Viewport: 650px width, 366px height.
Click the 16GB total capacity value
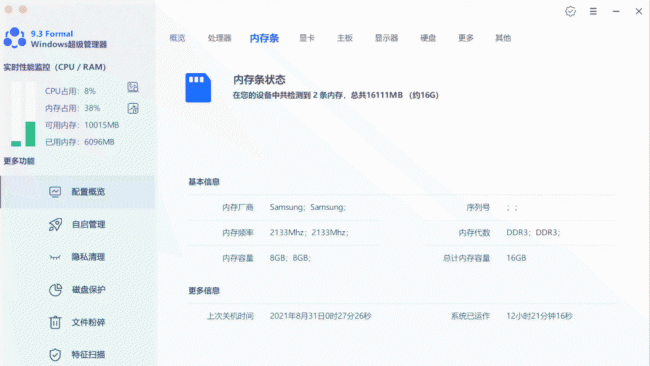coord(516,258)
